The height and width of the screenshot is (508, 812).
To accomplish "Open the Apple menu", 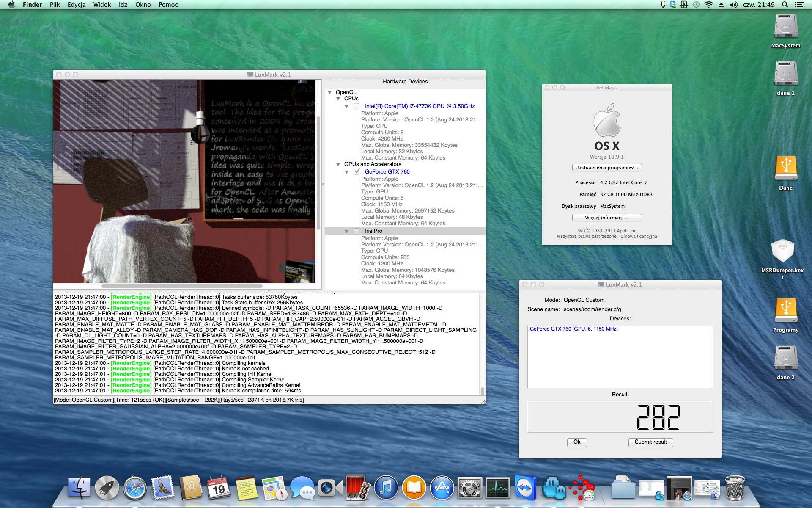I will [x=11, y=5].
